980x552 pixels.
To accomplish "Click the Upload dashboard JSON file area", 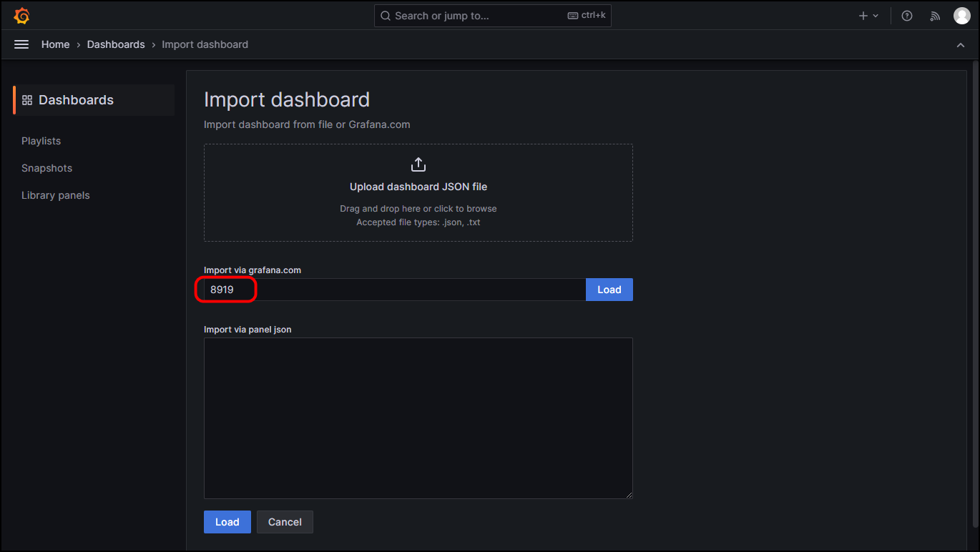I will pyautogui.click(x=418, y=193).
